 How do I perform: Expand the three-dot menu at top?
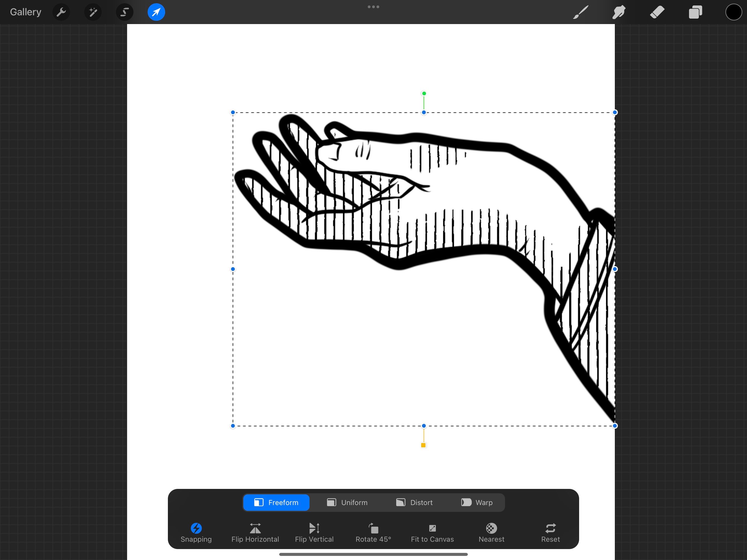(x=373, y=7)
